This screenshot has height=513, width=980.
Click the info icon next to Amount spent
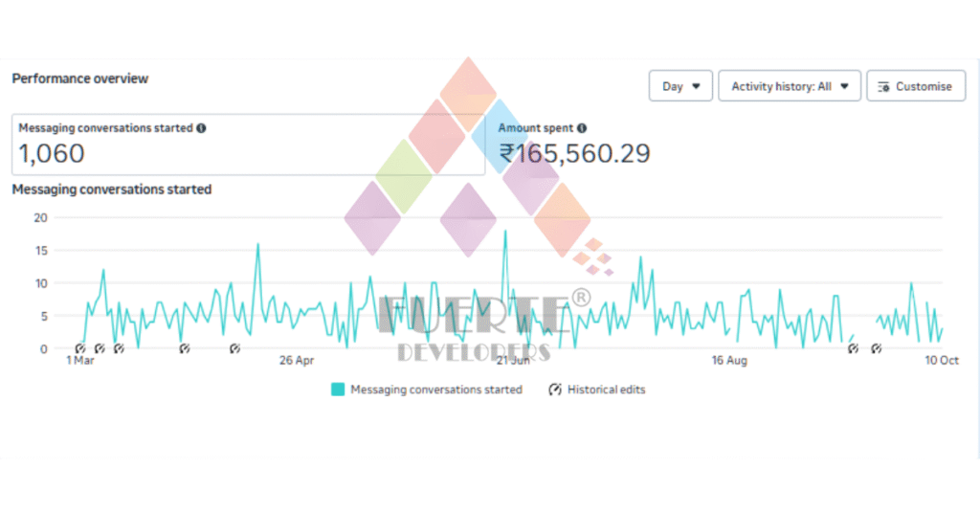click(x=582, y=127)
